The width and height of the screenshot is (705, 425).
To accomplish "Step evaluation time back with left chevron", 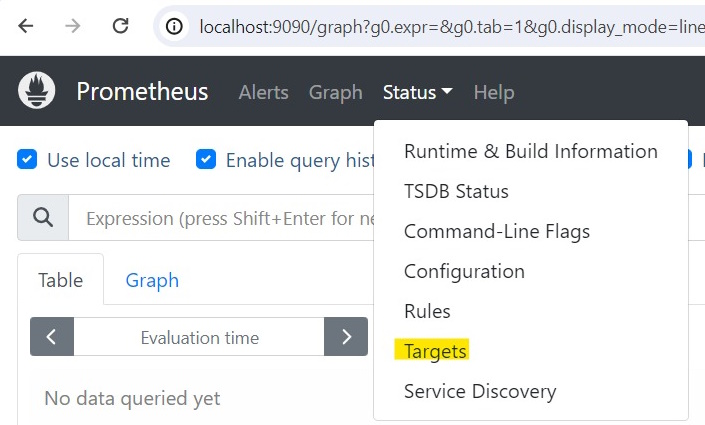I will coord(52,336).
